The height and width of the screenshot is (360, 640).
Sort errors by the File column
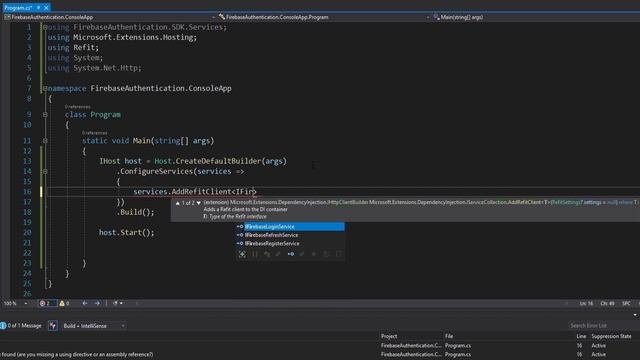click(x=449, y=336)
